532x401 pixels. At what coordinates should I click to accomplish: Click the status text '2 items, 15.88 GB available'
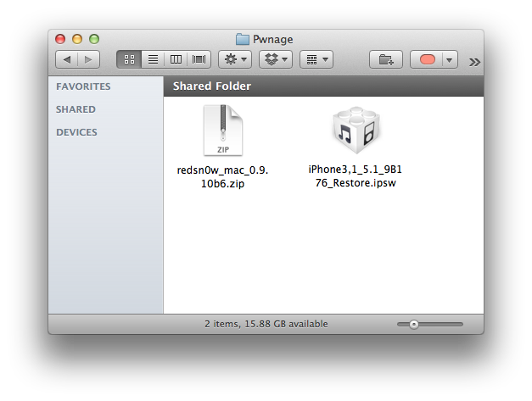[266, 324]
